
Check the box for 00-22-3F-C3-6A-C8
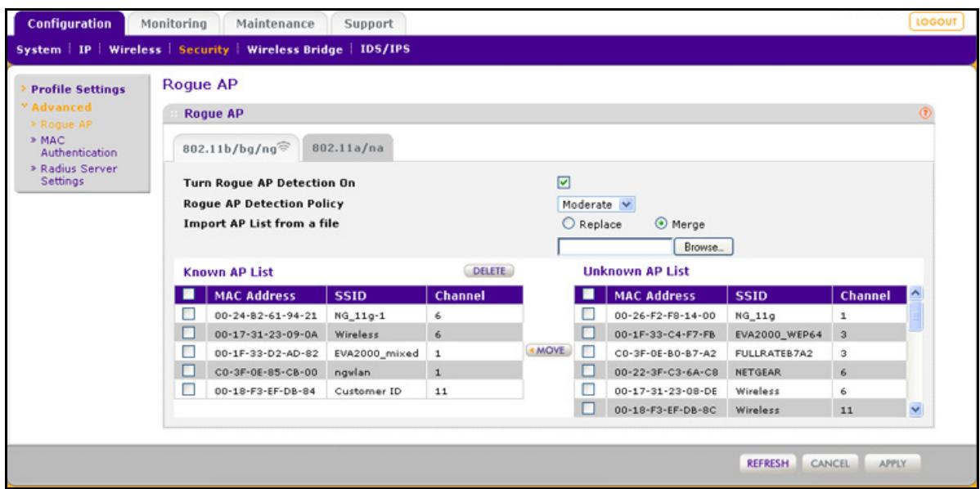click(x=587, y=372)
